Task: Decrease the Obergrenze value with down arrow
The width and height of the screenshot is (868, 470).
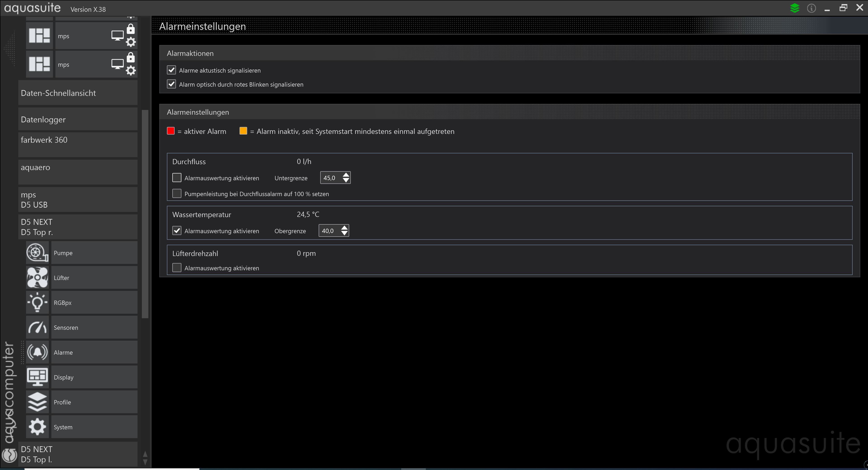Action: 344,233
